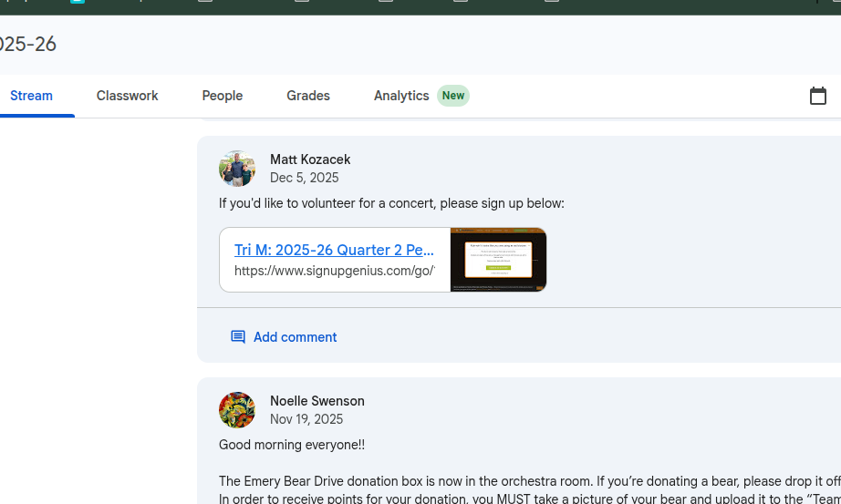Screen dimensions: 841x504
Task: Click Matt Kozacek's profile picture
Action: pos(237,169)
